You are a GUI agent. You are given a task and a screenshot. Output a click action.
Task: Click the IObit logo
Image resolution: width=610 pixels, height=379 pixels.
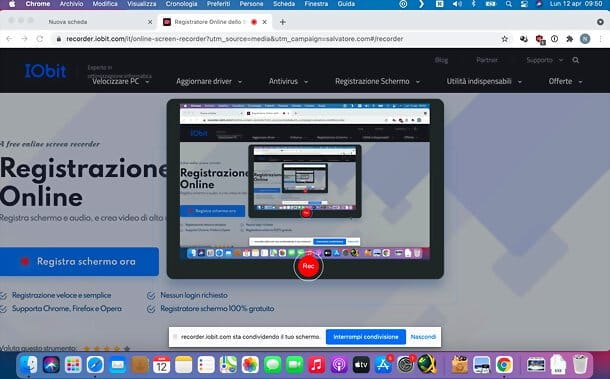(x=46, y=71)
